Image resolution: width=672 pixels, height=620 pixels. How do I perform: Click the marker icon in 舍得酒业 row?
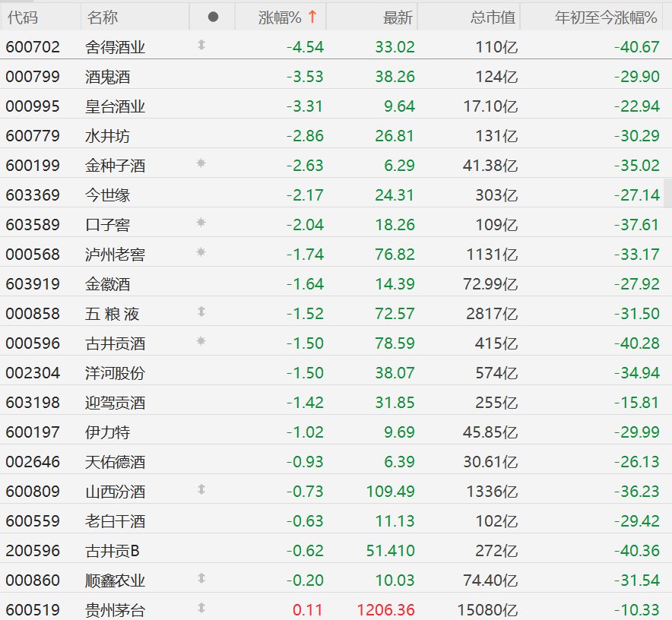click(201, 45)
